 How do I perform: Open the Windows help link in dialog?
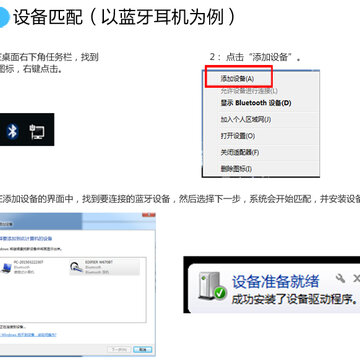[28, 335]
